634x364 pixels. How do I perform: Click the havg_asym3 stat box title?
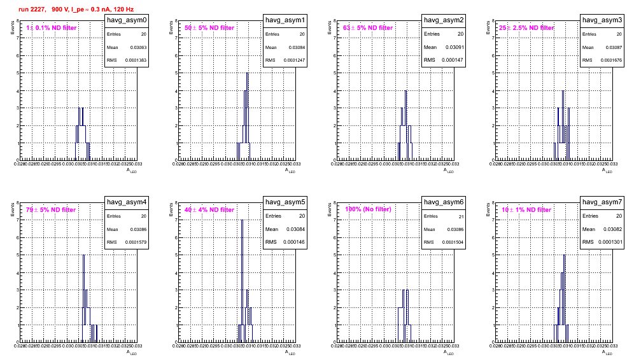pos(602,20)
